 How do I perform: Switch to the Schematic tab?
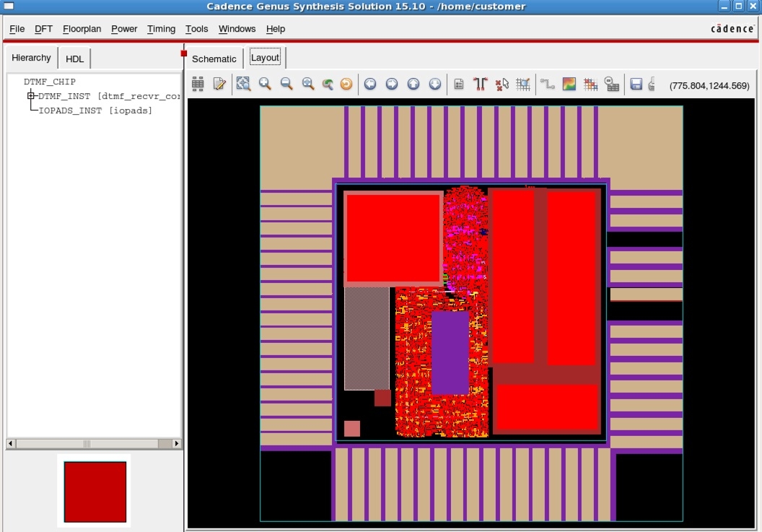[214, 58]
